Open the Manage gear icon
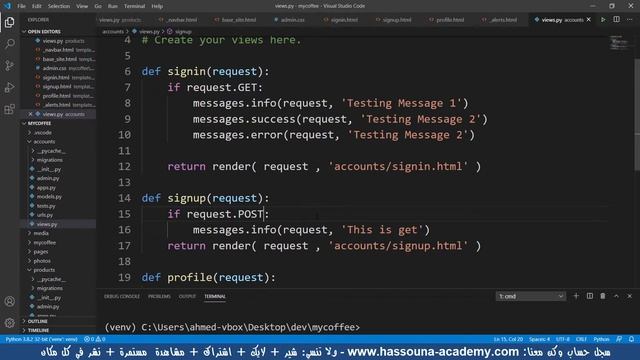The width and height of the screenshot is (640, 360). tap(9, 323)
